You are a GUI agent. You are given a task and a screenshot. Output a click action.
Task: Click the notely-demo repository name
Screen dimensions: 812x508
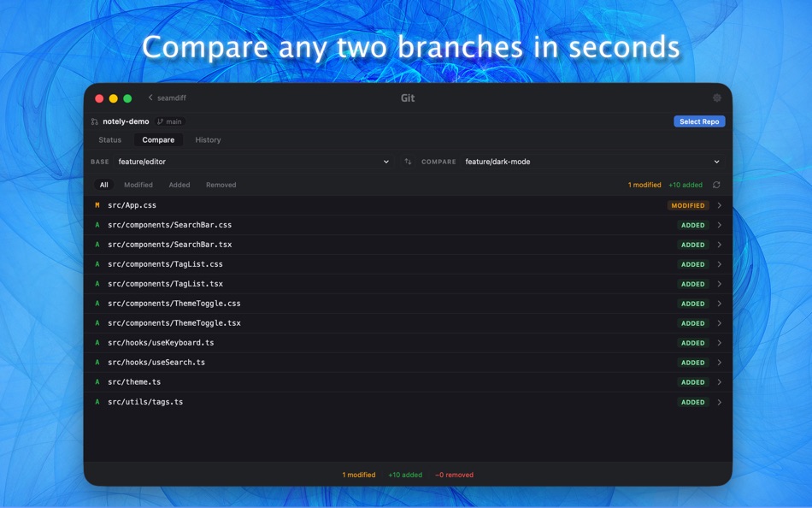(126, 121)
